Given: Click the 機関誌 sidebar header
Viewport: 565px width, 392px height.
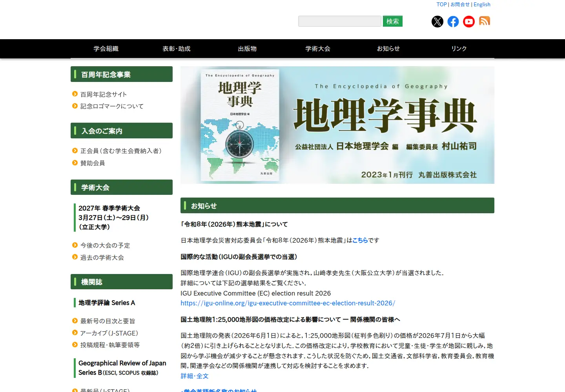Looking at the screenshot, I should [x=122, y=282].
